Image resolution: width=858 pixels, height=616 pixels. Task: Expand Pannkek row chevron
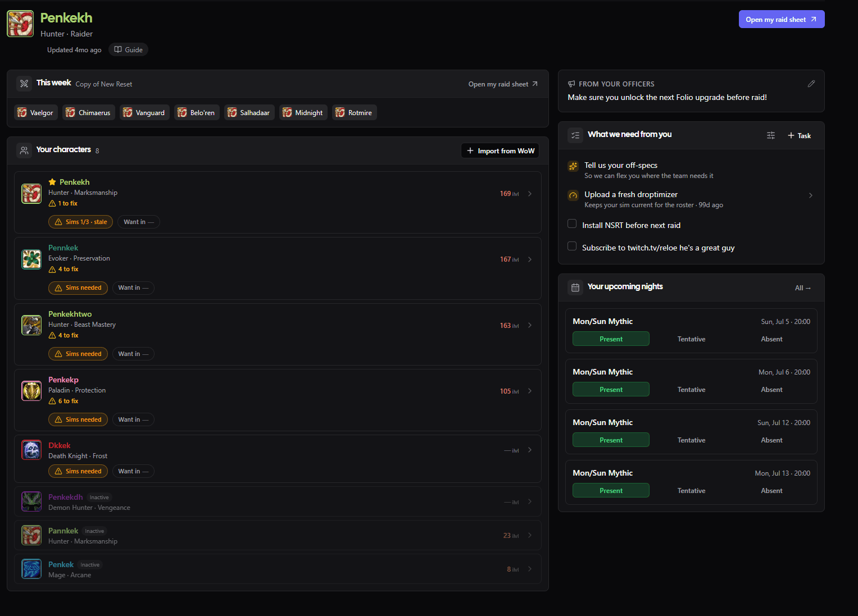coord(529,535)
